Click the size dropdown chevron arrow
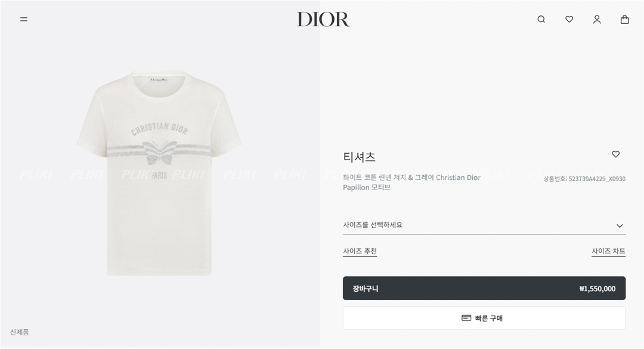644x349 pixels. click(620, 226)
